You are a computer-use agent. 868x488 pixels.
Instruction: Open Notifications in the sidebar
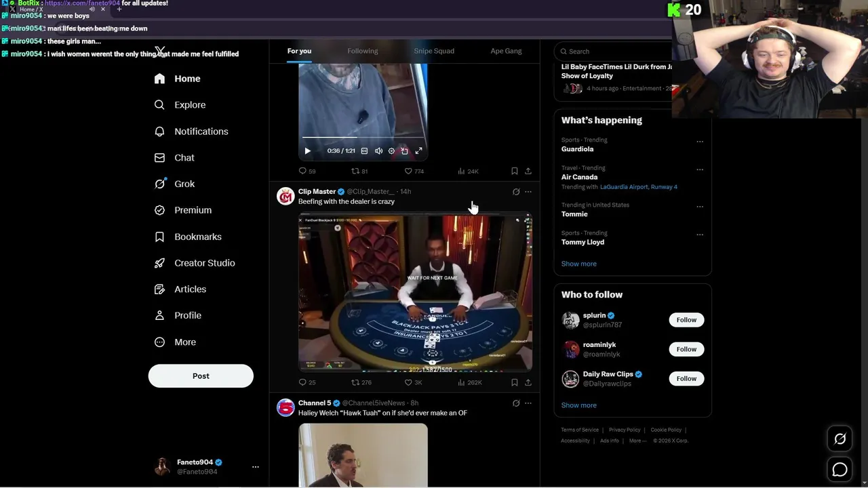(x=191, y=131)
